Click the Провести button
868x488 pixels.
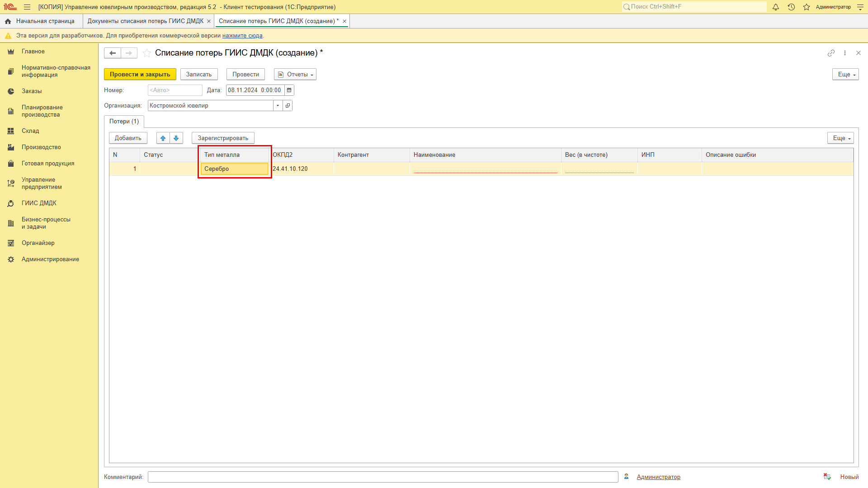(x=246, y=75)
